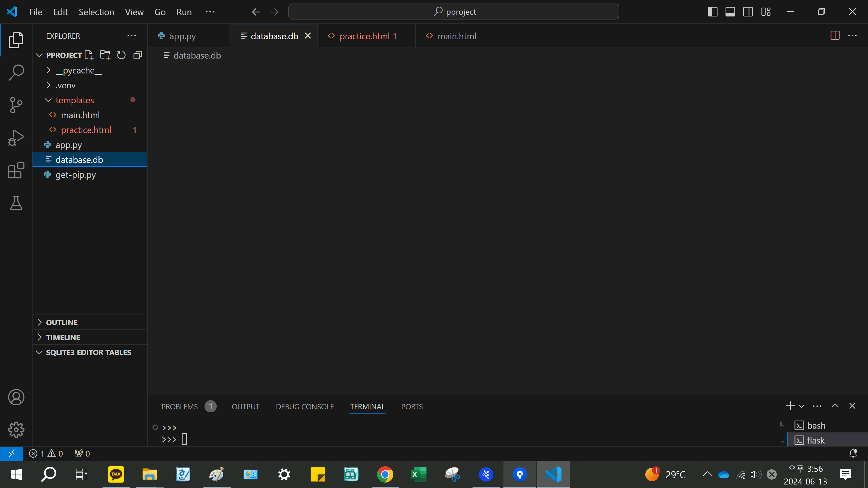Screen dimensions: 868x488
Task: Expand the .venv folder
Action: (x=49, y=85)
